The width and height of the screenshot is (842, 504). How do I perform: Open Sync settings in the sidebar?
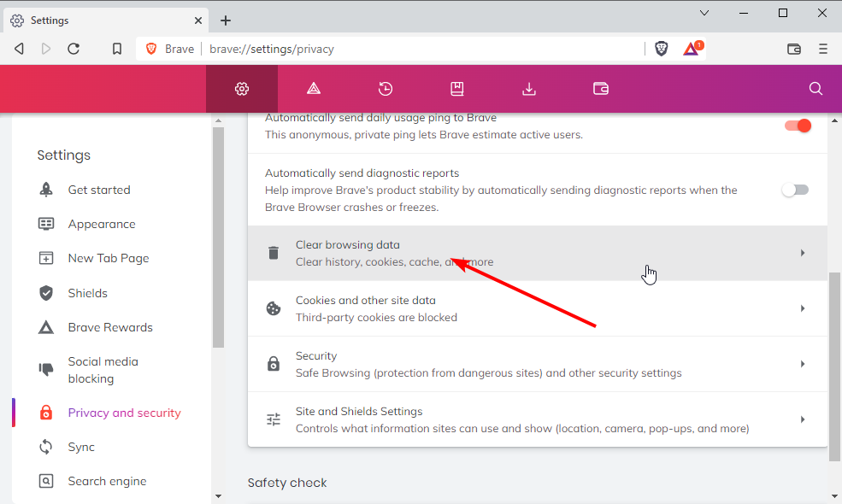tap(81, 447)
